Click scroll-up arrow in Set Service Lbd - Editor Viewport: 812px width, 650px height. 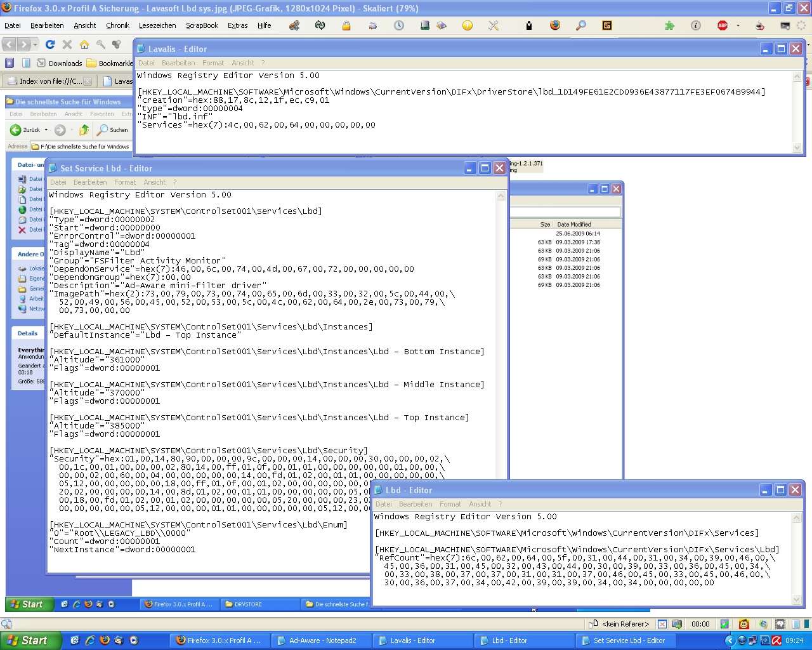(x=501, y=196)
